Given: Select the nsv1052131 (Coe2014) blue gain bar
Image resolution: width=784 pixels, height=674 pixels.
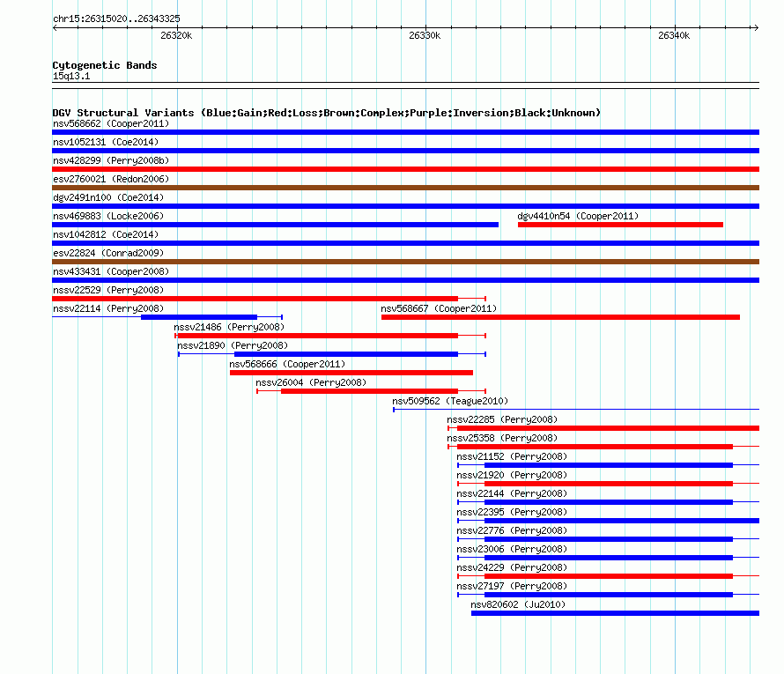Looking at the screenshot, I should click(x=405, y=151).
